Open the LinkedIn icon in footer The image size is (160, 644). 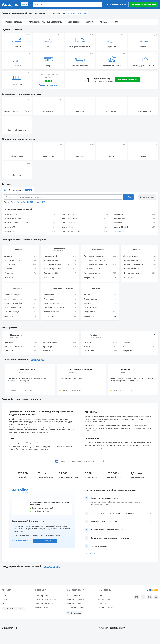coord(137,597)
